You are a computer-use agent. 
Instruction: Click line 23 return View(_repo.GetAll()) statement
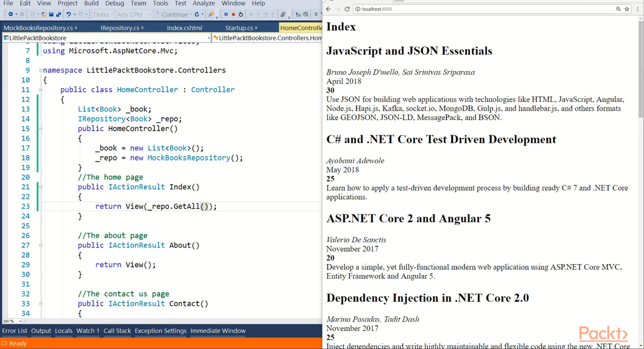pyautogui.click(x=156, y=207)
